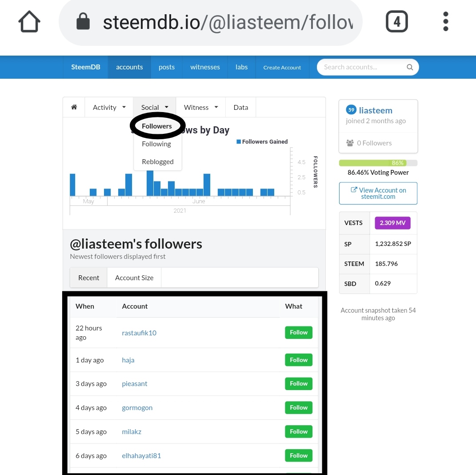Switch to the Account Size tab

coord(134,278)
